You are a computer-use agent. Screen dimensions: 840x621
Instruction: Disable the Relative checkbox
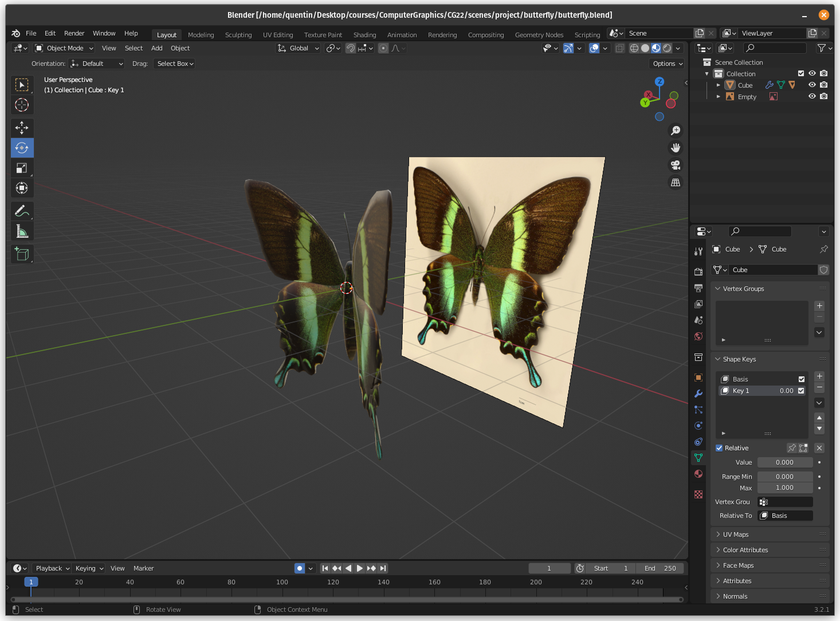point(719,448)
